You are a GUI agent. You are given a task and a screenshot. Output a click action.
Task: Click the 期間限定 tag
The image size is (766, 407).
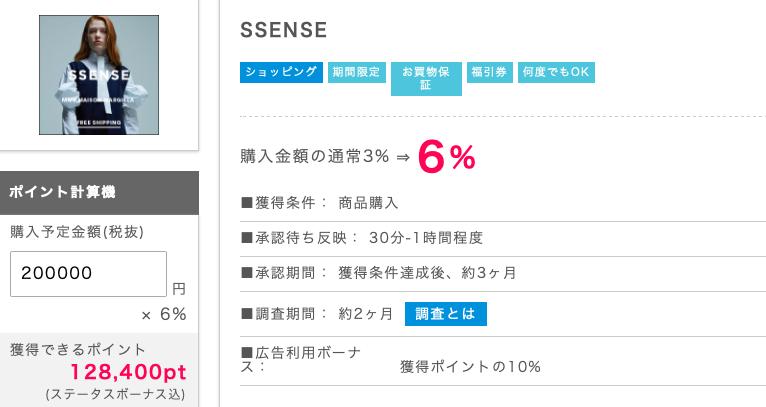pos(357,72)
